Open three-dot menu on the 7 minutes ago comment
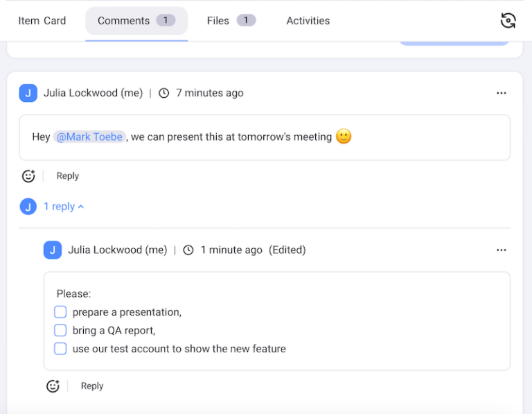Image resolution: width=532 pixels, height=414 pixels. pos(501,93)
